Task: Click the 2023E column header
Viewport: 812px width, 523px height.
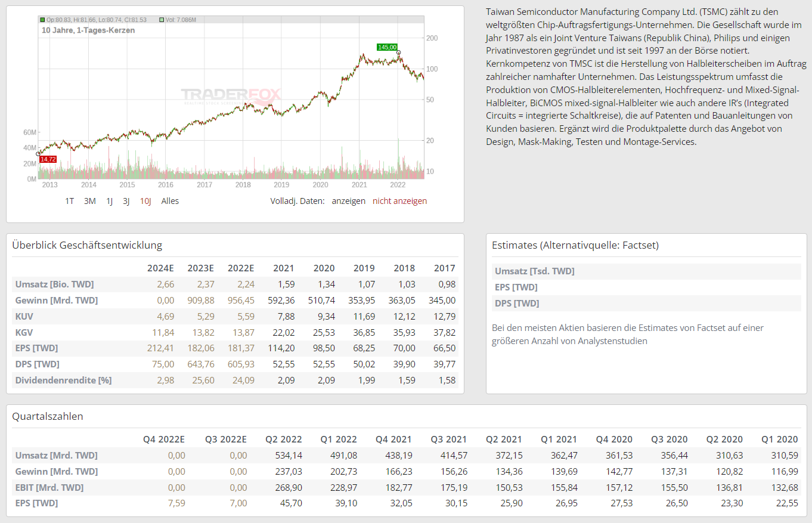Action: (200, 268)
